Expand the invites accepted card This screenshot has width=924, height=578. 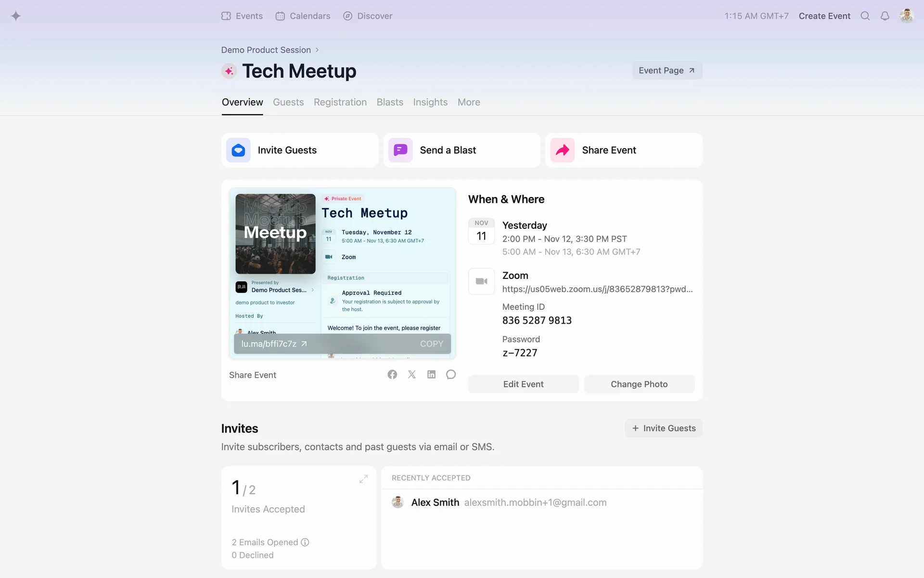click(x=363, y=479)
